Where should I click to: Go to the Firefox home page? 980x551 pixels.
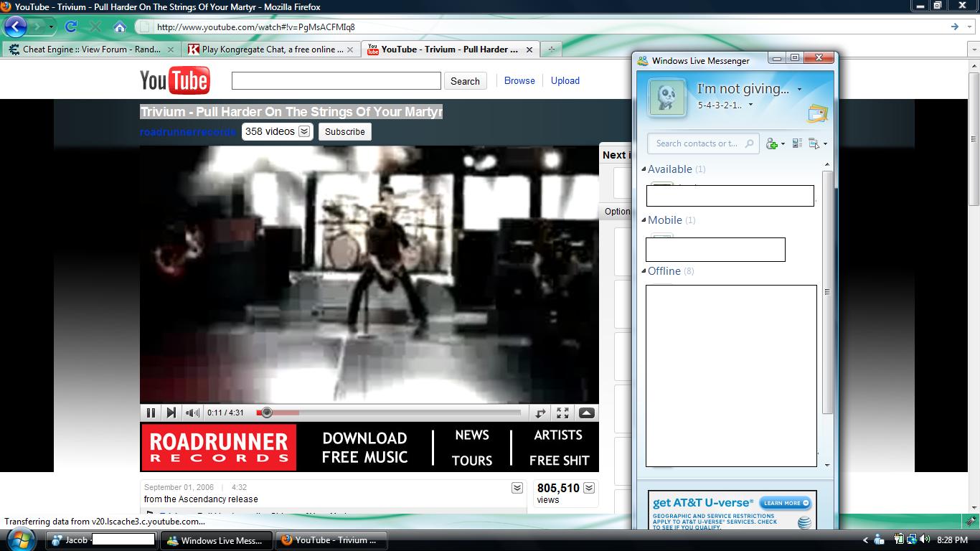click(x=120, y=27)
